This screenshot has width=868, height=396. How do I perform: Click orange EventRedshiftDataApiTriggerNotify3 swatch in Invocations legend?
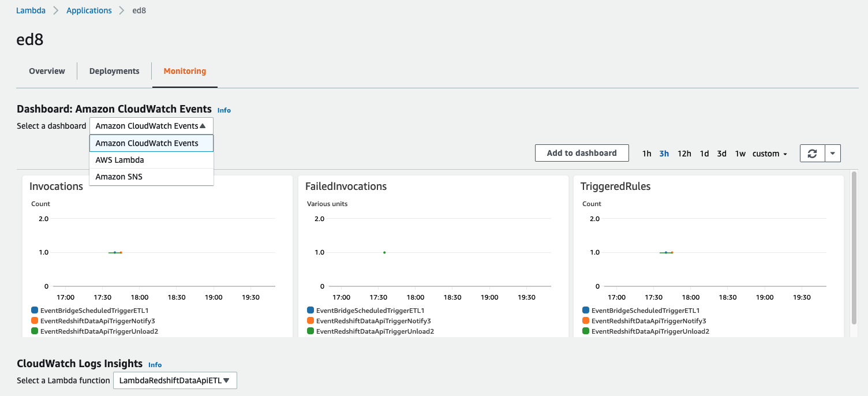[35, 320]
